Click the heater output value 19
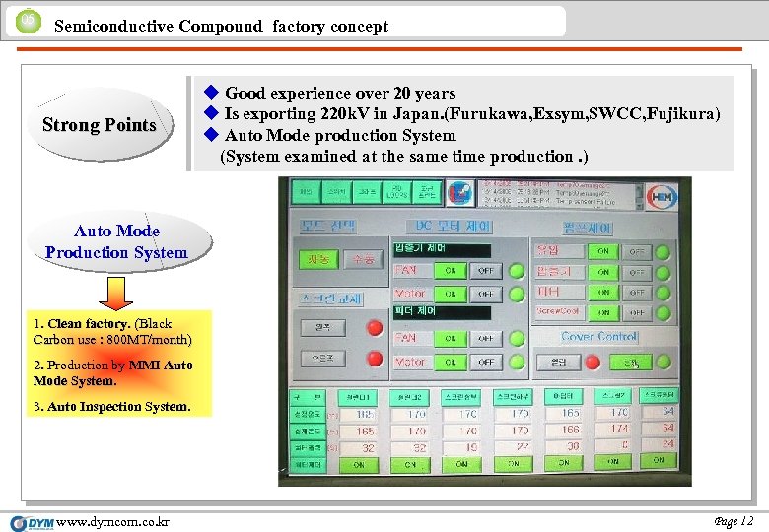Screen dimensions: 769x532 coord(461,447)
